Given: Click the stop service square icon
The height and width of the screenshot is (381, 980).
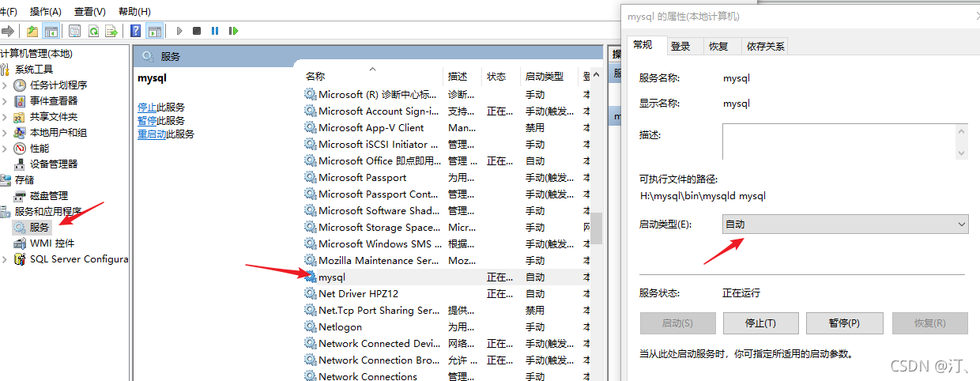Looking at the screenshot, I should (x=198, y=31).
